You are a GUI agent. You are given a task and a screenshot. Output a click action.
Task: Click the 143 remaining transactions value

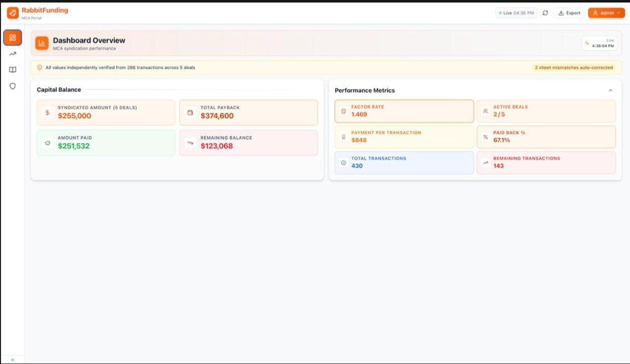[x=498, y=166]
